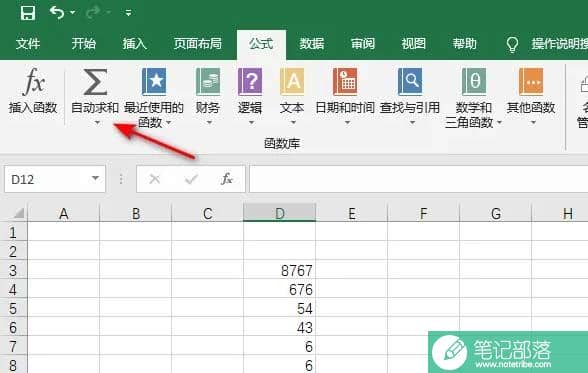Screen dimensions: 588x373
Task: Select column F header
Action: point(423,213)
